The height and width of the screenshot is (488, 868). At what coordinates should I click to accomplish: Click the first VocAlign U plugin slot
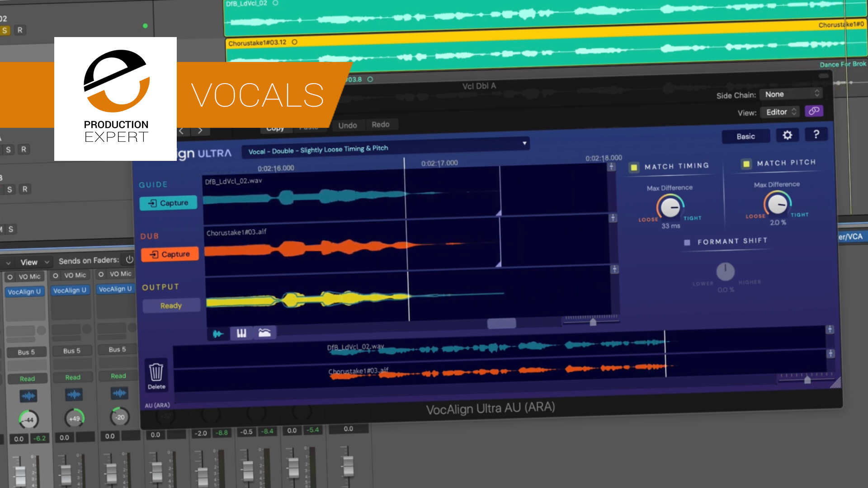pos(24,292)
